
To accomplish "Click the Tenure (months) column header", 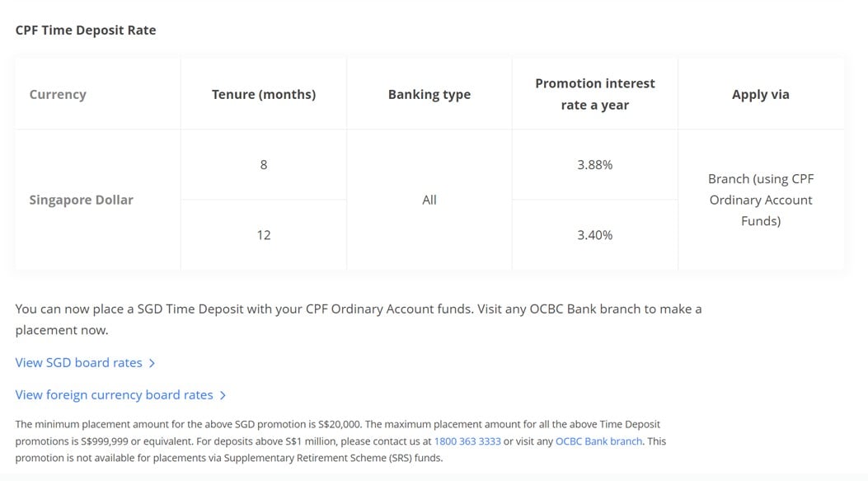I will [x=264, y=95].
